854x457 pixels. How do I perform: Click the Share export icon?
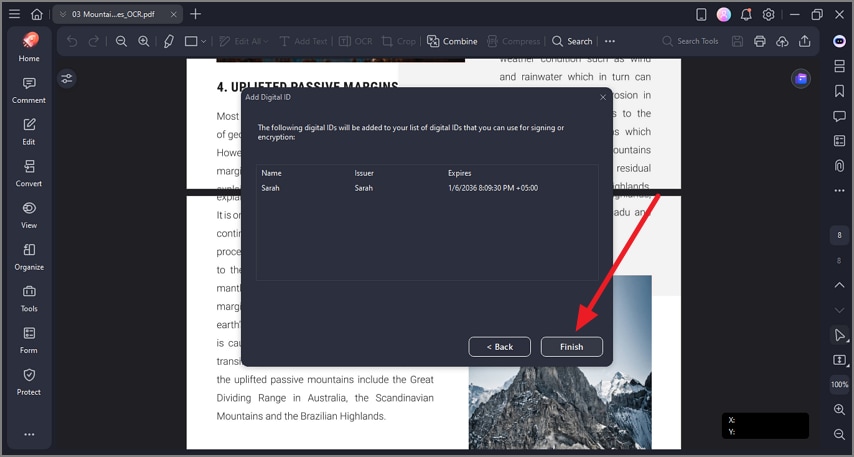[804, 41]
